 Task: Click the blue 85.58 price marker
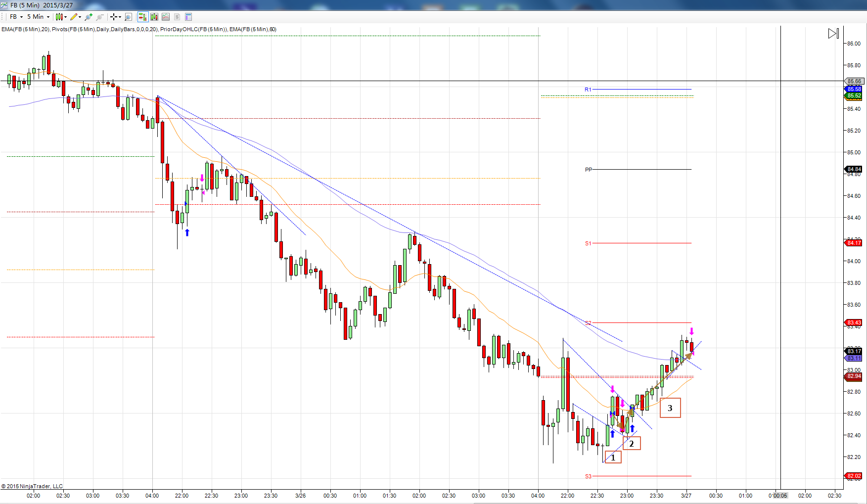[x=854, y=89]
